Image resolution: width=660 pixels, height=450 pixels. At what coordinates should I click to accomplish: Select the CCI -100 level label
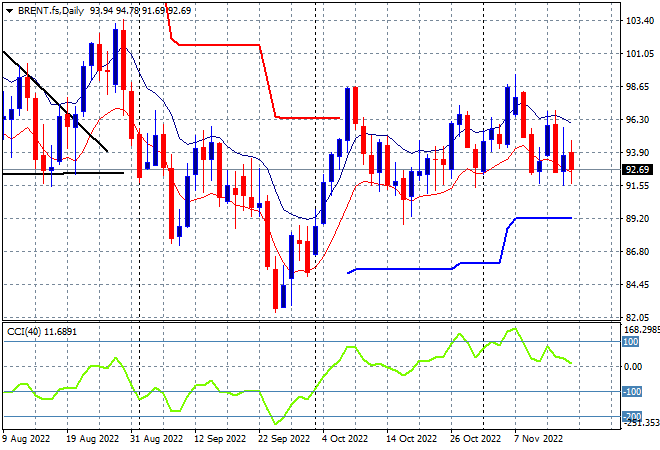click(631, 391)
